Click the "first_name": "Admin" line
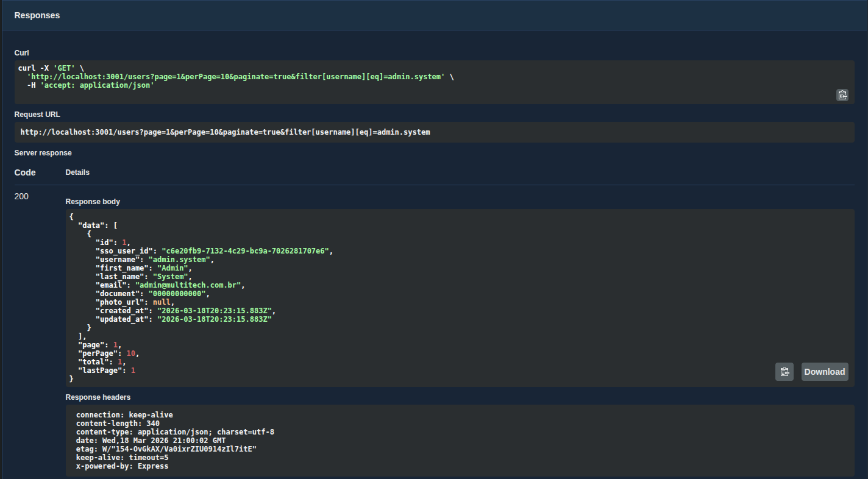 [x=144, y=268]
